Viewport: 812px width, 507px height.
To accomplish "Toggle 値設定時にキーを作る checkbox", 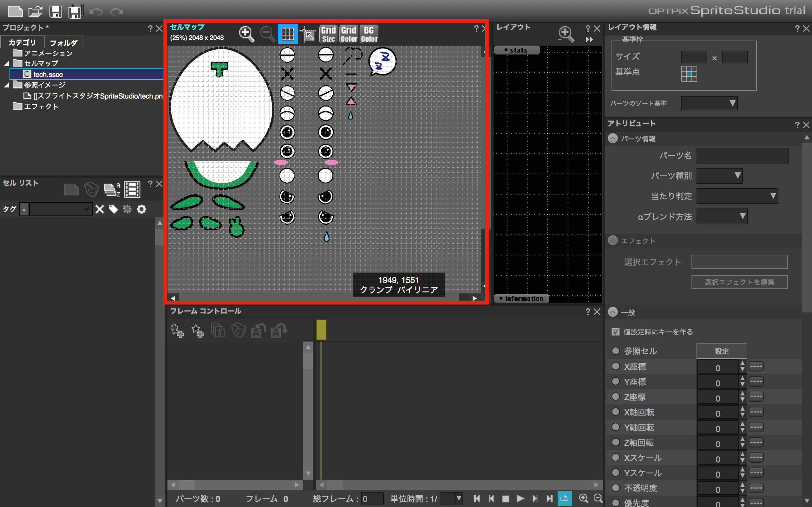I will (x=615, y=332).
